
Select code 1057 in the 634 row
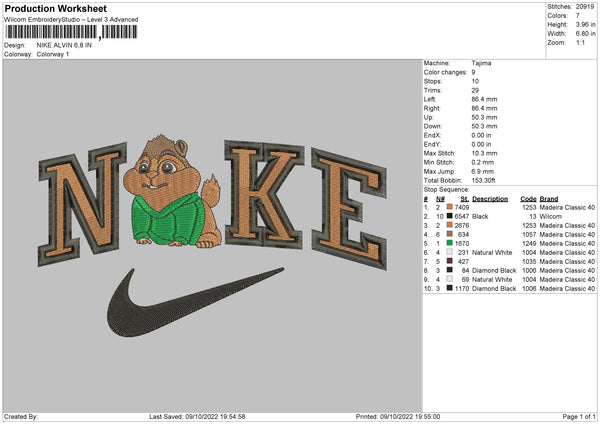coord(529,234)
